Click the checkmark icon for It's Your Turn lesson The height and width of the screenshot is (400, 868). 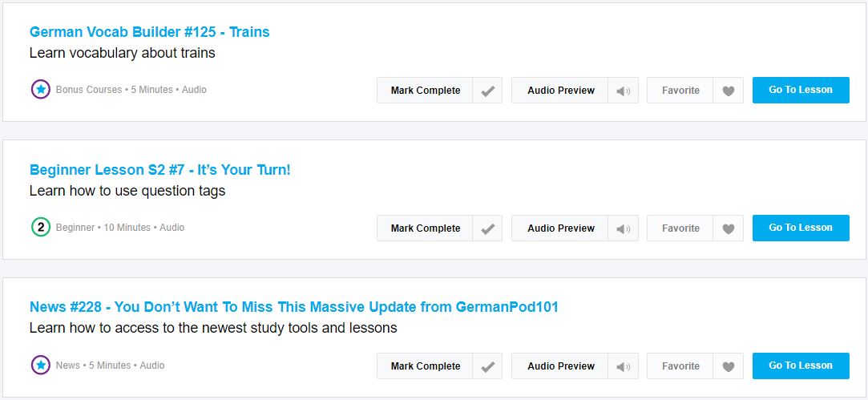tap(487, 228)
